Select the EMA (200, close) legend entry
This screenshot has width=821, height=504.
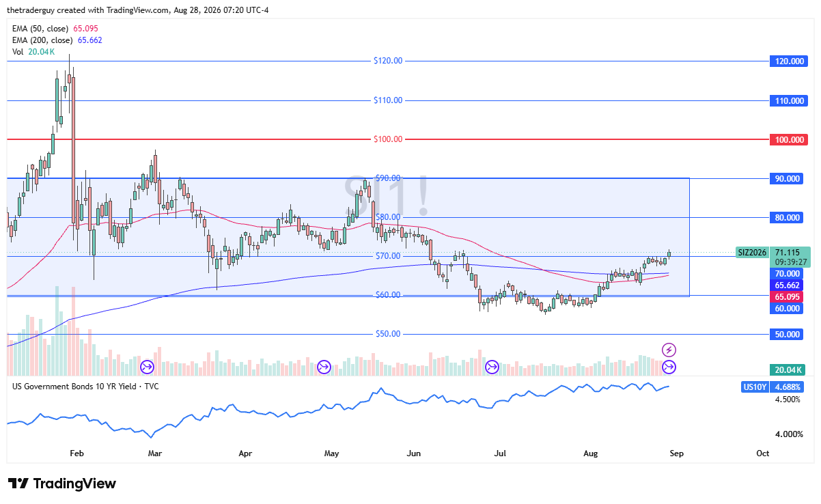(x=58, y=40)
